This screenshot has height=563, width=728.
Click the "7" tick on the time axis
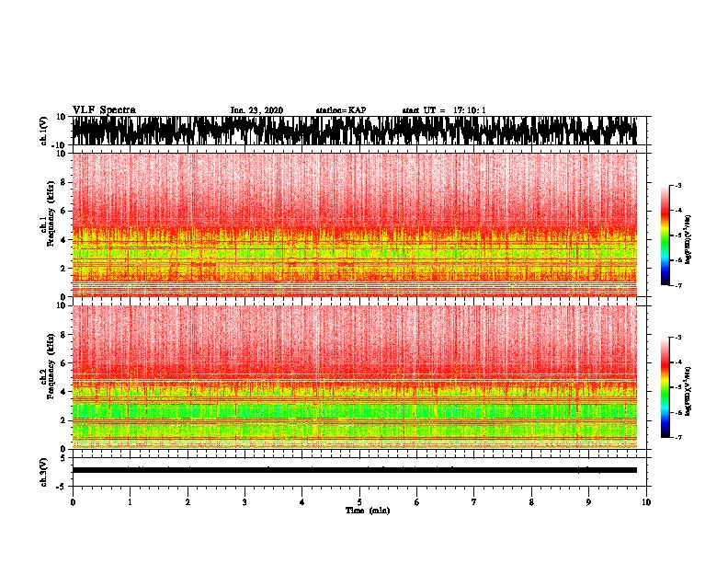474,502
